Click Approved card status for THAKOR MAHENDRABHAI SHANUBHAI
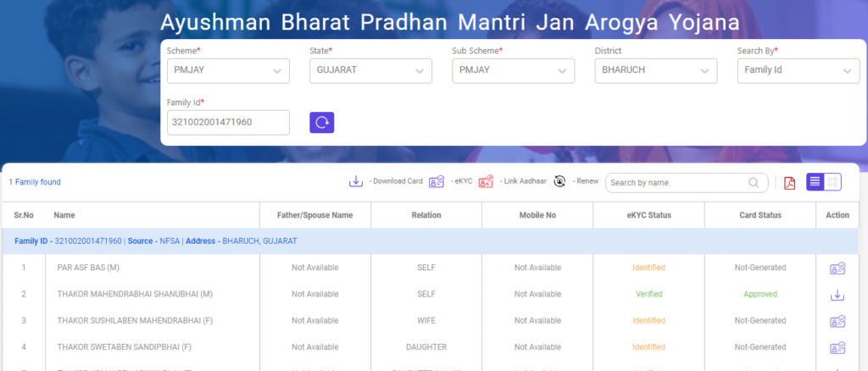 pos(760,294)
